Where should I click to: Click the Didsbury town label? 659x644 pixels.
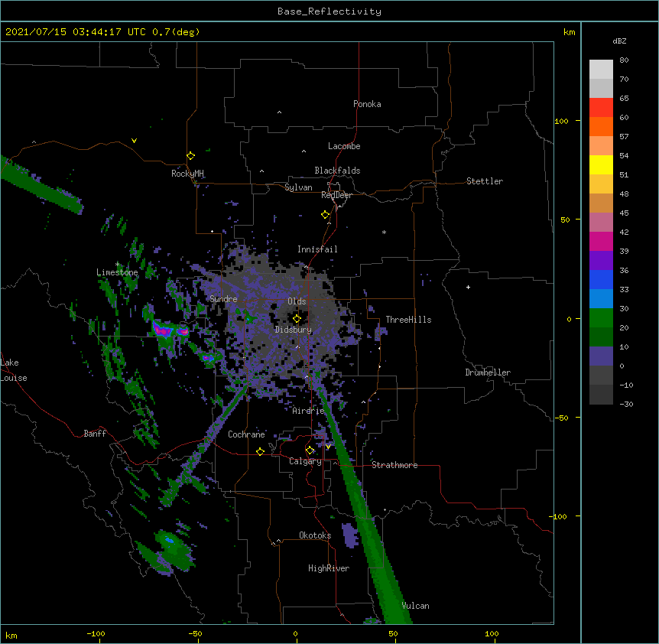coord(294,330)
